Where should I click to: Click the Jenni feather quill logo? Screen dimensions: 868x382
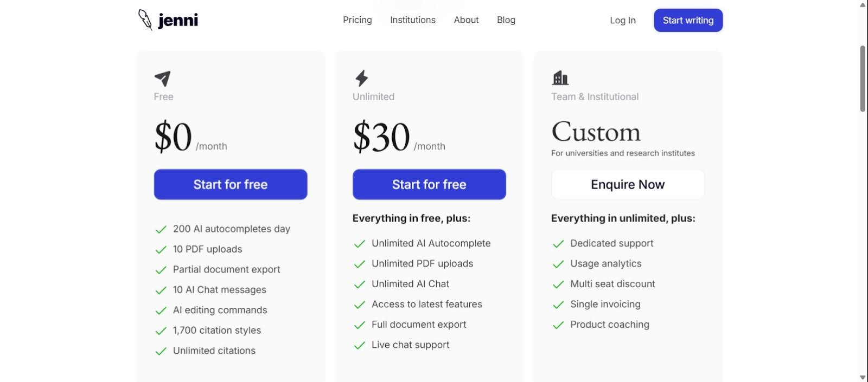[145, 19]
